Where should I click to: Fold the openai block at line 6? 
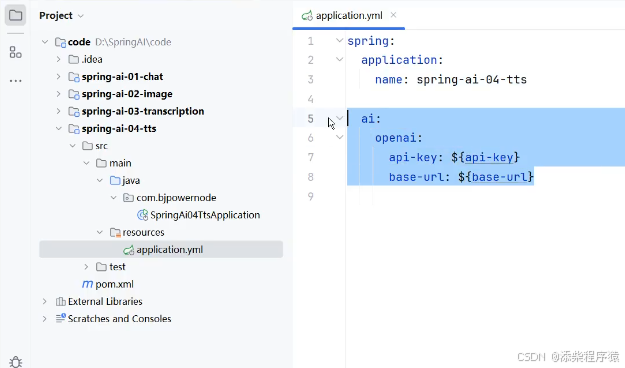coord(339,138)
